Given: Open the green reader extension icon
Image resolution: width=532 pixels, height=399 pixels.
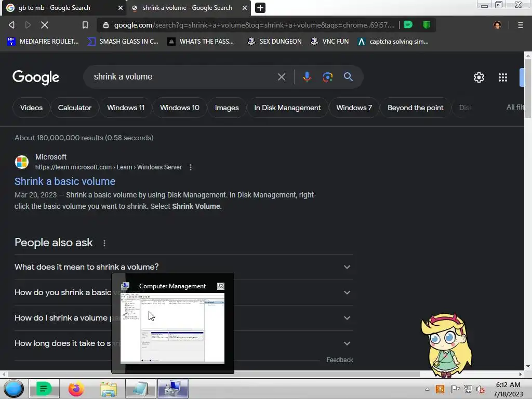Looking at the screenshot, I should [x=408, y=24].
